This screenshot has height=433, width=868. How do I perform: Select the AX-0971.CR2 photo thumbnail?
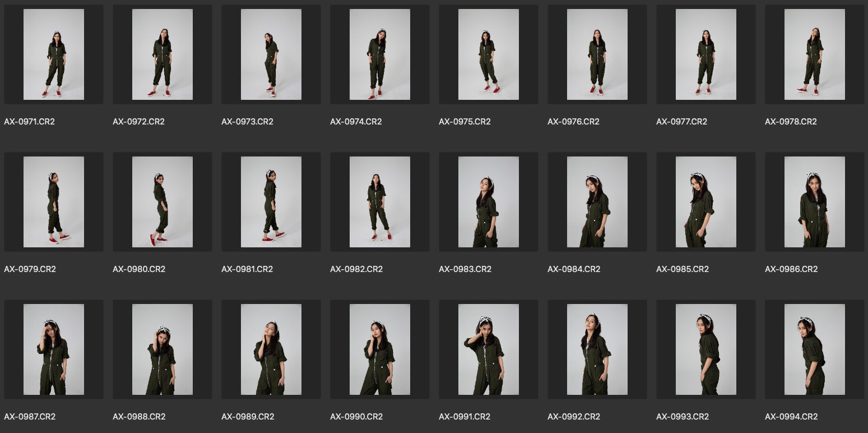coord(54,54)
